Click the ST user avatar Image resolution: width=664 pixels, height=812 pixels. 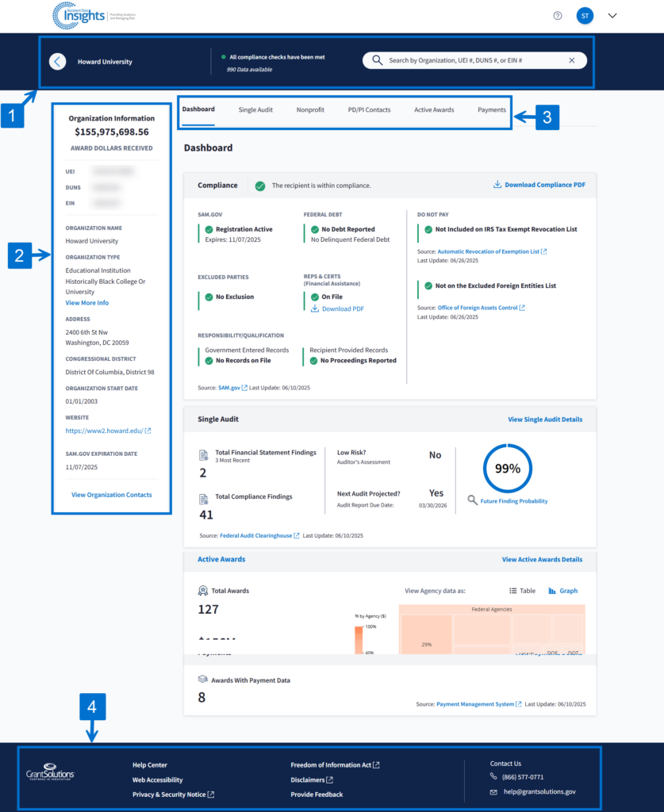click(x=585, y=16)
